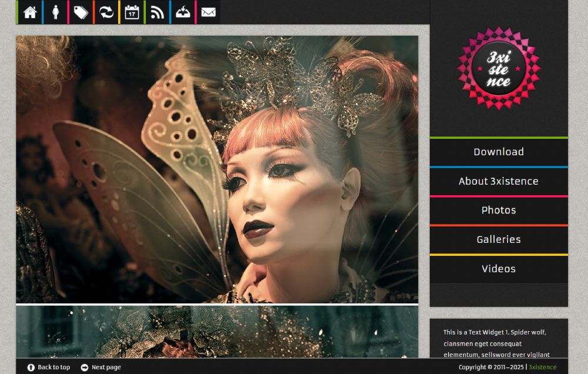Click the envelope mail icon

coord(208,12)
